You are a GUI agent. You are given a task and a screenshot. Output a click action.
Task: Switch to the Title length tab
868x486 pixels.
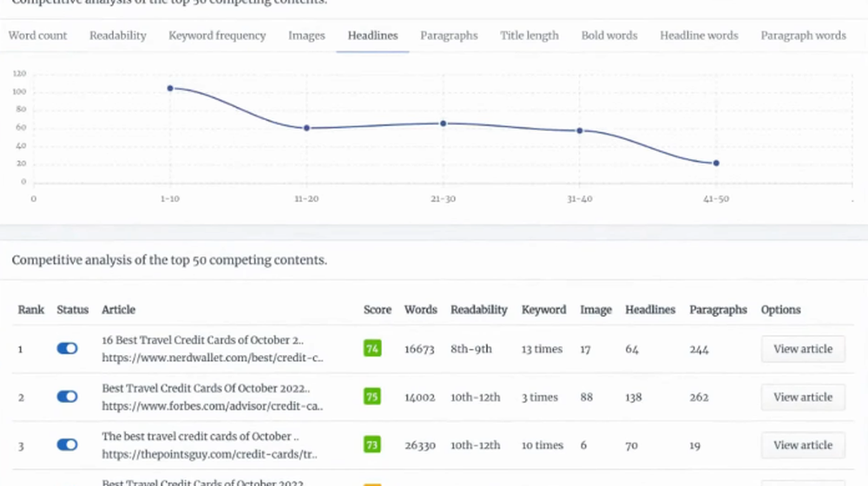tap(529, 36)
